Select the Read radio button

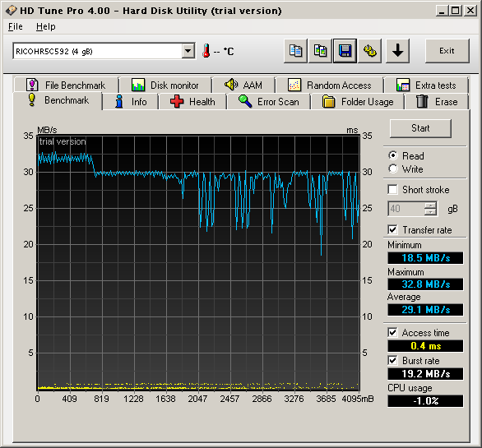click(x=393, y=156)
